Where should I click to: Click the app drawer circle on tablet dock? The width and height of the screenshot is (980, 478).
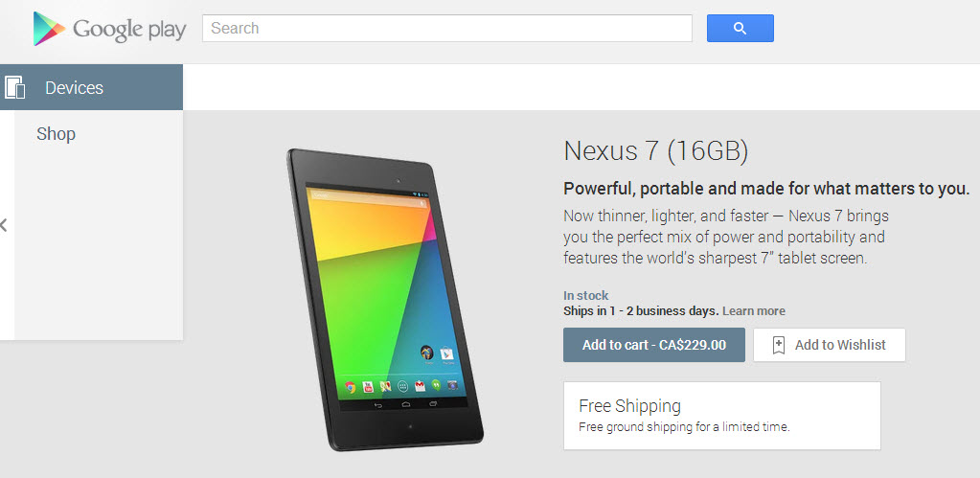(402, 386)
